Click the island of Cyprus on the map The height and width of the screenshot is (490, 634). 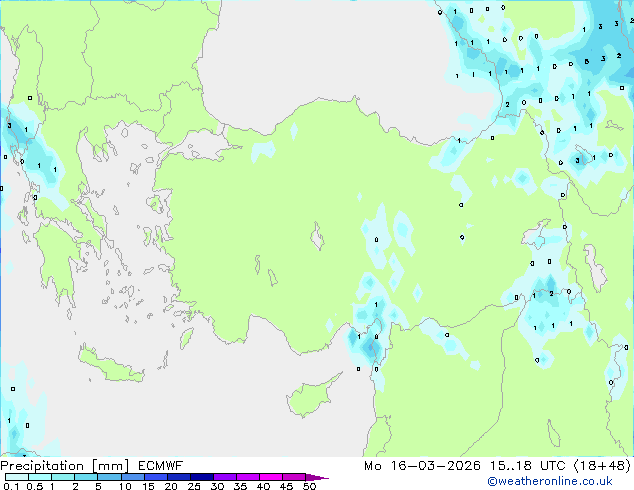(311, 396)
